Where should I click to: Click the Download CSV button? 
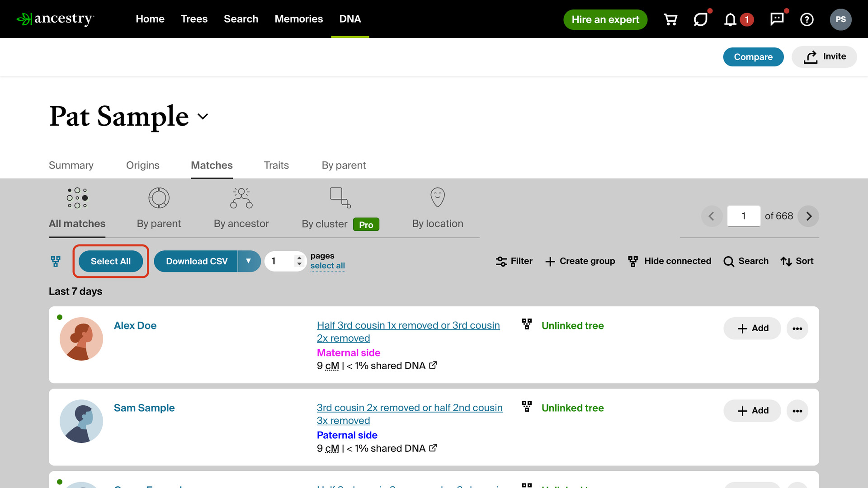click(196, 261)
